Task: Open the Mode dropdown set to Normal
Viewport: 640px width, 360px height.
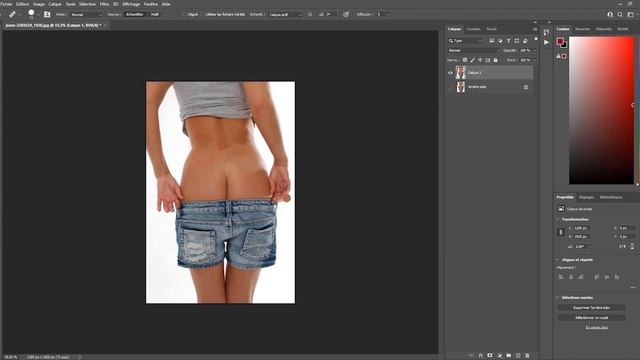Action: pos(86,15)
